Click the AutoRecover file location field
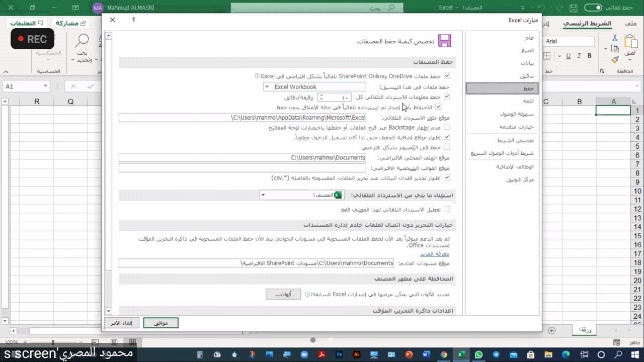 tap(243, 118)
